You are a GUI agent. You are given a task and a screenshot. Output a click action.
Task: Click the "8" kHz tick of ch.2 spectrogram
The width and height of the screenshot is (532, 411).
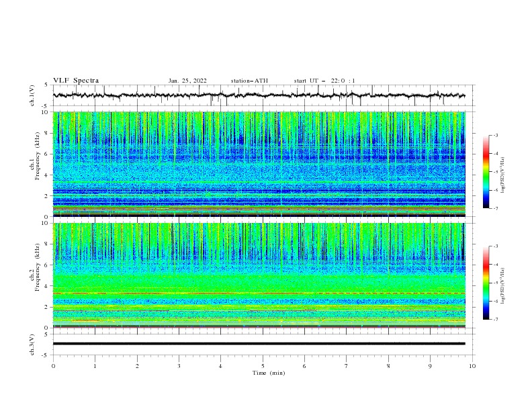pos(48,244)
